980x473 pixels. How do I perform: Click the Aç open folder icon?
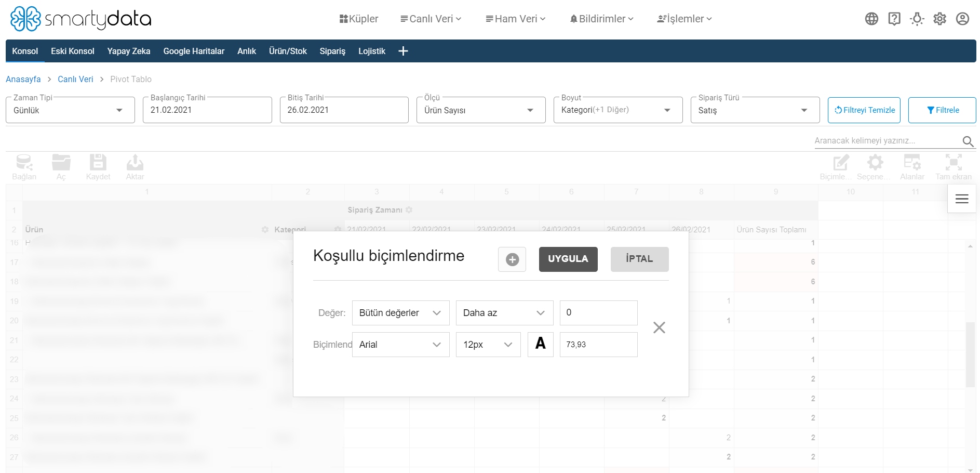[x=61, y=167]
